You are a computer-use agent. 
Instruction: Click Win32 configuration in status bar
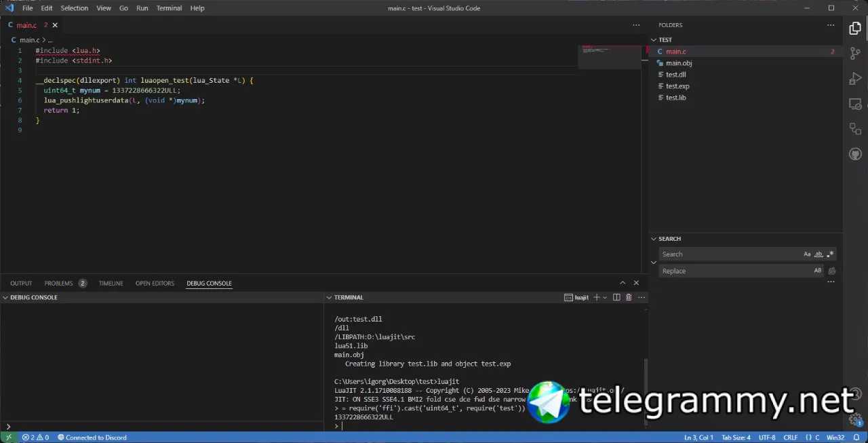pyautogui.click(x=835, y=438)
